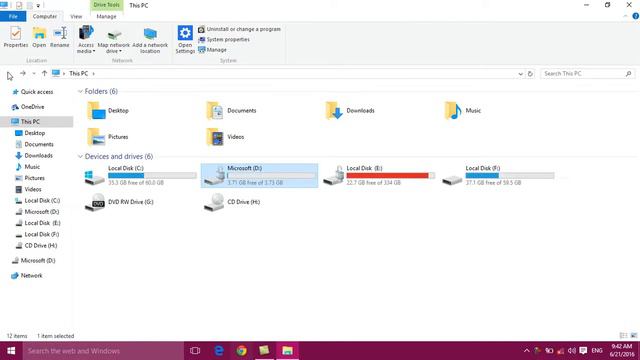Select the Downloads folder in Folders group

(x=350, y=111)
